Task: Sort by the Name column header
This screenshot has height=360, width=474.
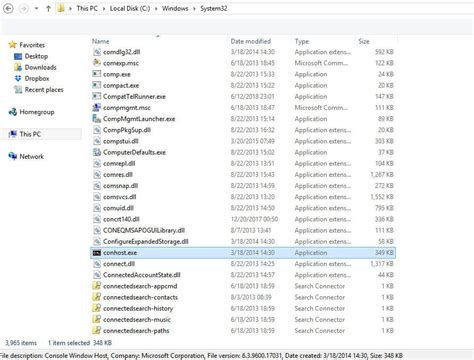Action: click(x=100, y=41)
